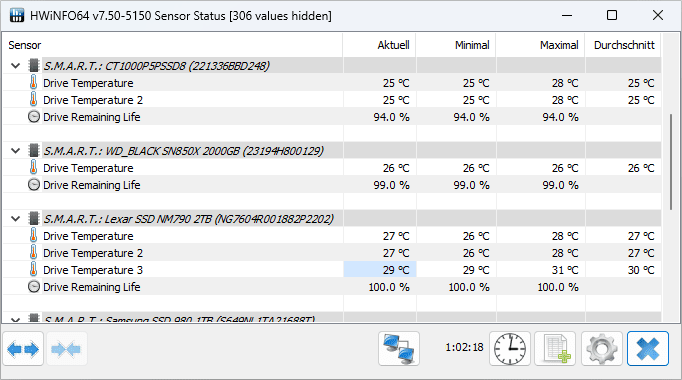The image size is (682, 380).
Task: Close sensors with the blue X button
Action: (x=648, y=349)
